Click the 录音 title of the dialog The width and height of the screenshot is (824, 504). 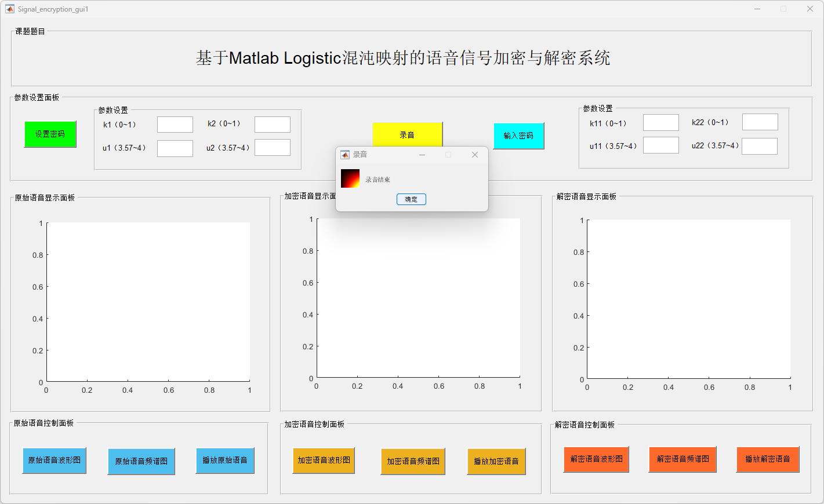(x=360, y=155)
